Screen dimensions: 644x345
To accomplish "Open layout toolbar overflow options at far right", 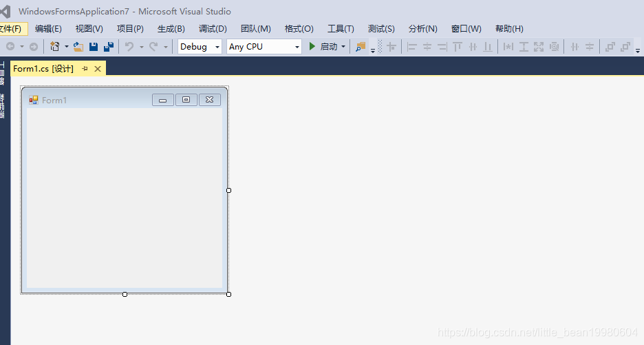I will pyautogui.click(x=637, y=50).
